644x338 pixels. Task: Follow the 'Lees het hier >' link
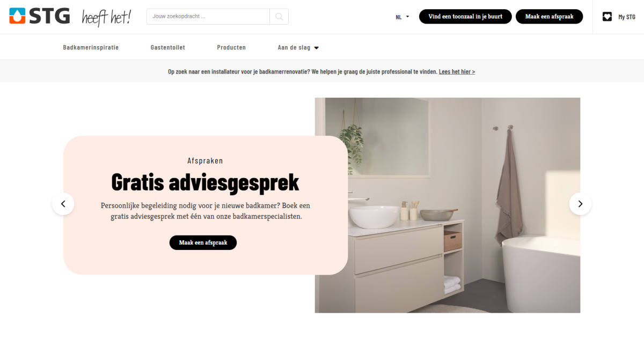[457, 71]
